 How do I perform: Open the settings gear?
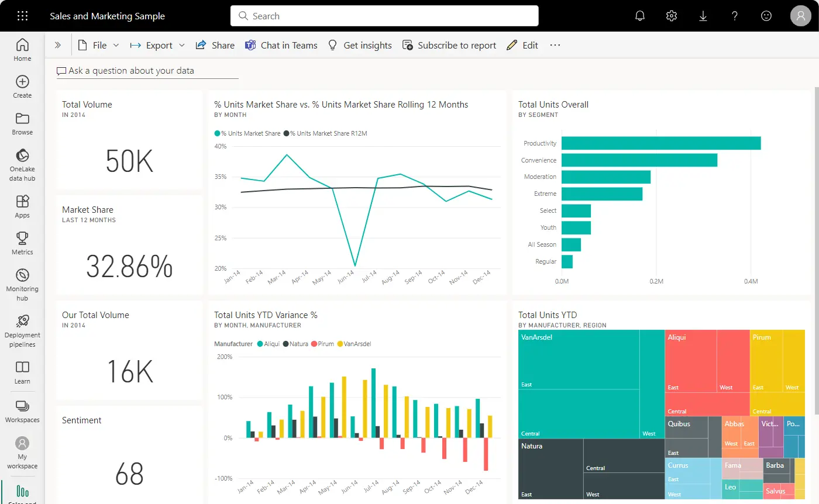pyautogui.click(x=672, y=16)
